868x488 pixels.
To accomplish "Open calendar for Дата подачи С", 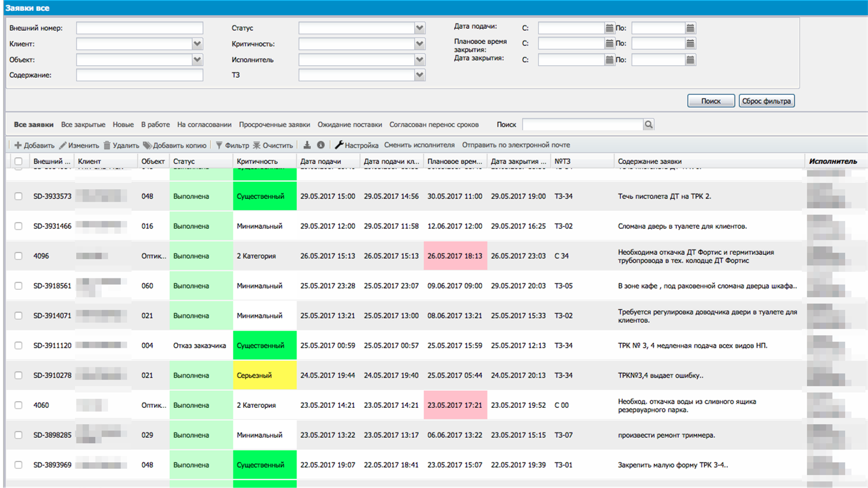I will tap(609, 28).
